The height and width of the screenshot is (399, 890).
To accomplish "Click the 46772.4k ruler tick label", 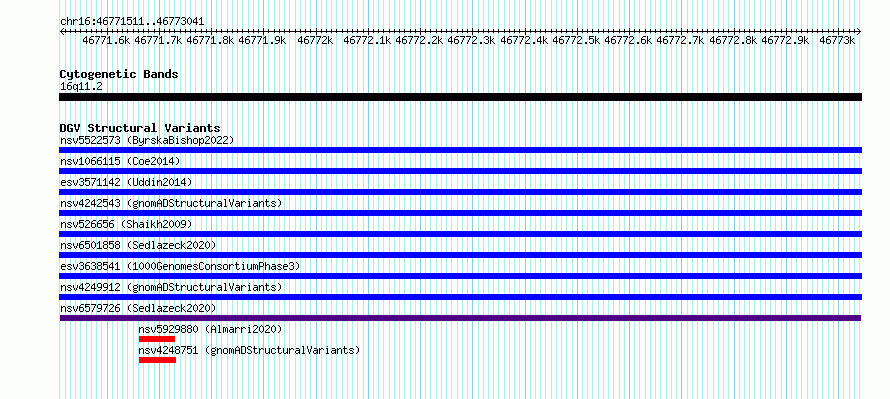I will click(x=523, y=40).
